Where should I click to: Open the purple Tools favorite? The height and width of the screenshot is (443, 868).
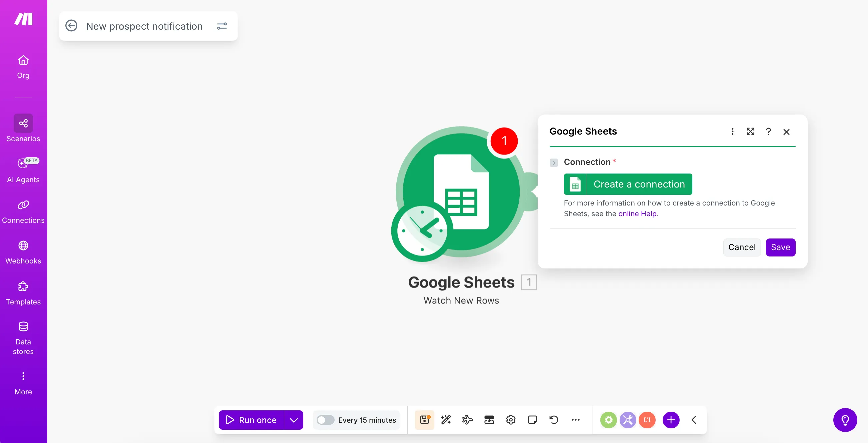628,420
